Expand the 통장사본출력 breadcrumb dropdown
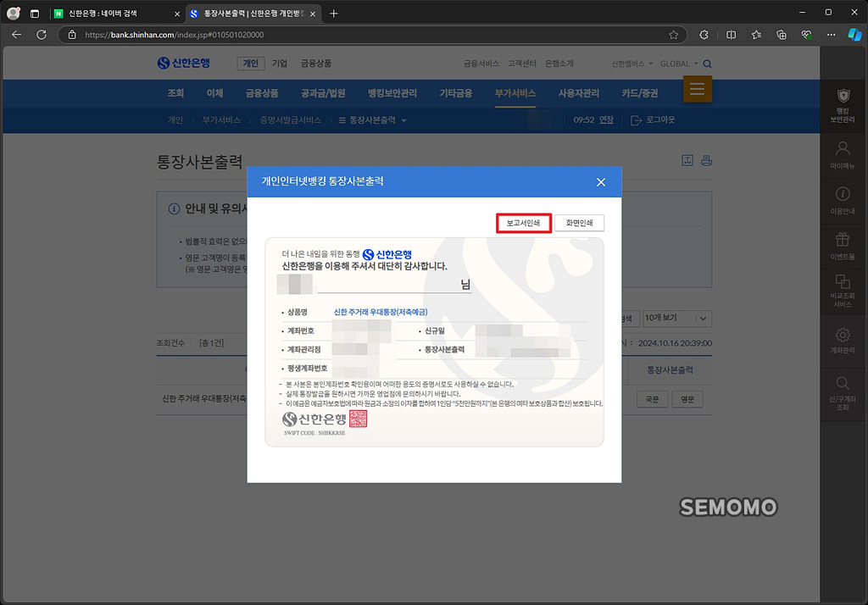This screenshot has height=605, width=868. point(373,120)
